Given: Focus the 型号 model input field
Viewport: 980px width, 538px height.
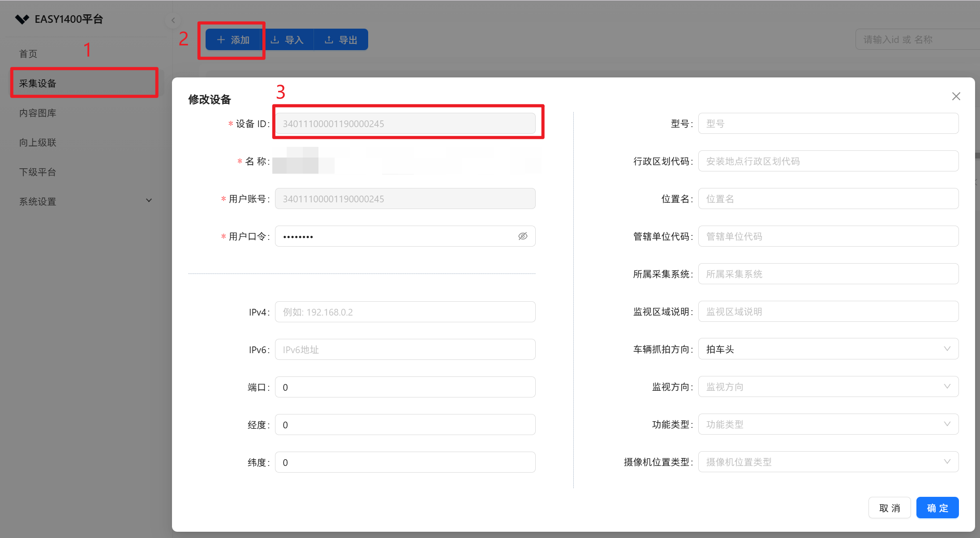Looking at the screenshot, I should click(x=828, y=124).
